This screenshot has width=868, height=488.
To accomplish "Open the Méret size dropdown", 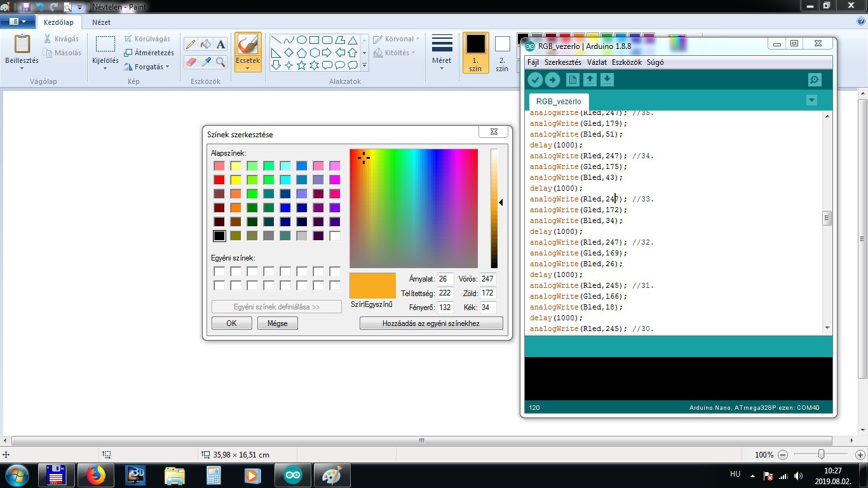I will click(x=442, y=53).
